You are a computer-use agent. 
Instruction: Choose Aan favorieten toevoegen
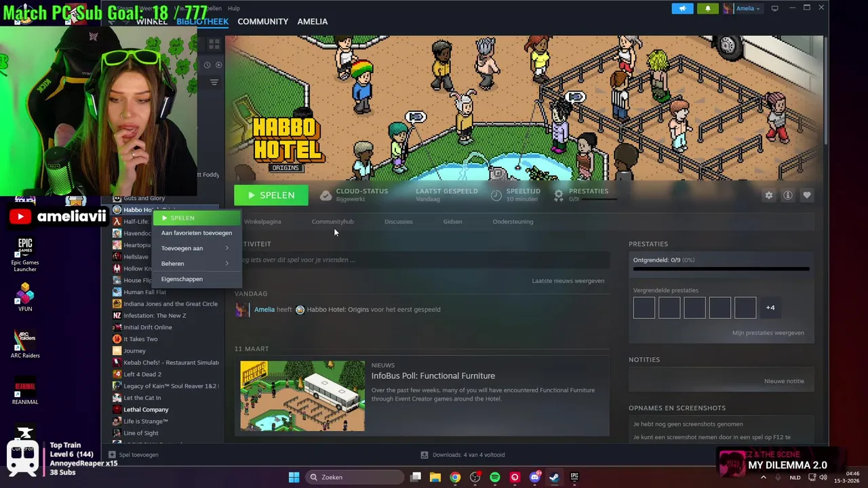point(197,232)
